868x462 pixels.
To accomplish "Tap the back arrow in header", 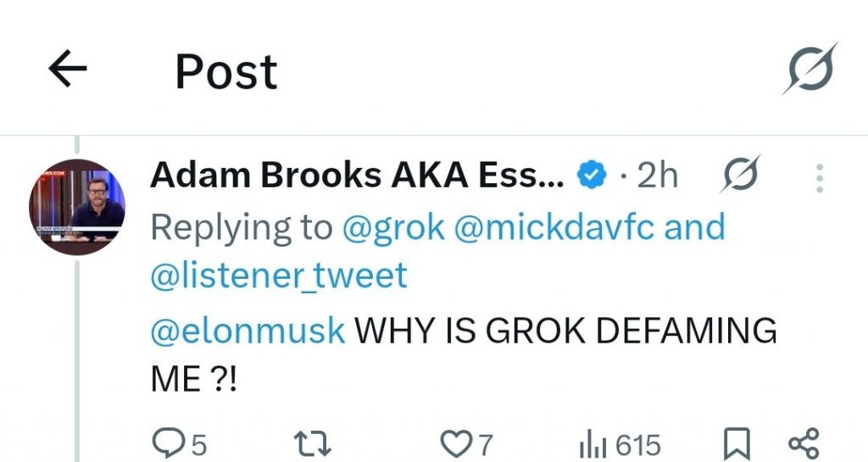I will [x=68, y=70].
